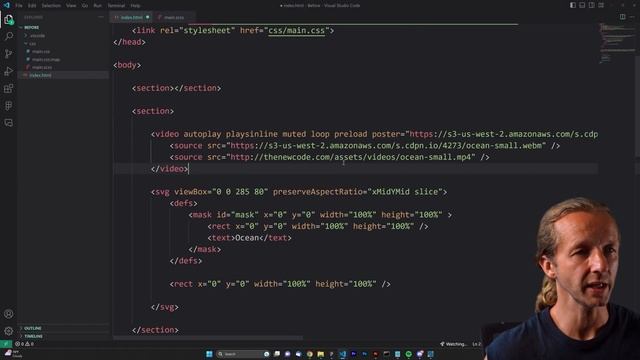Switch to the main.scss editor tab
The height and width of the screenshot is (360, 640).
[174, 17]
